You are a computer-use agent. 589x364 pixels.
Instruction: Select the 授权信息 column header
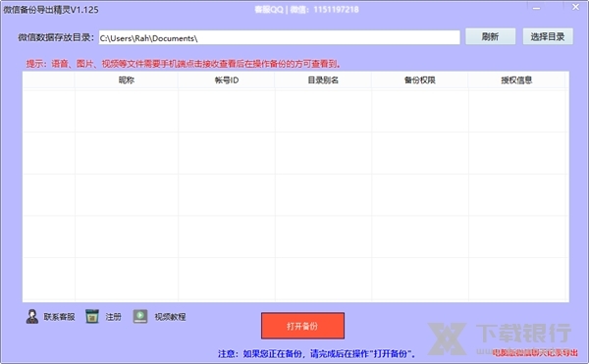[516, 79]
